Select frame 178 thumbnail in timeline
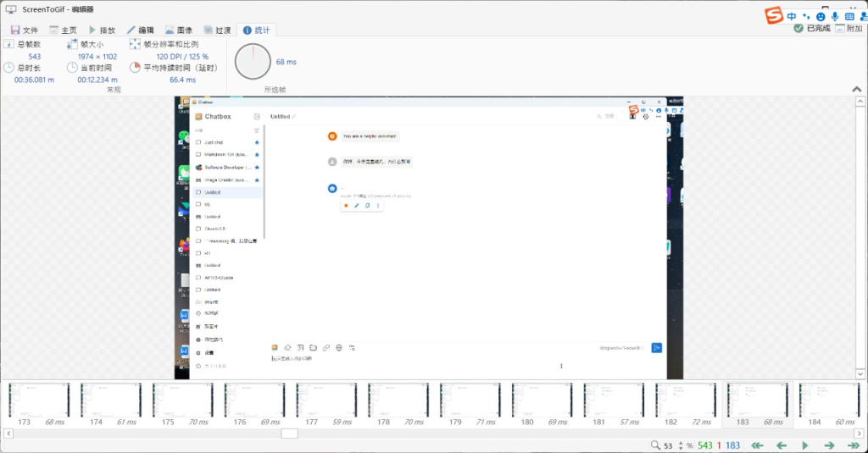Screen dimensions: 868x453 (398, 401)
